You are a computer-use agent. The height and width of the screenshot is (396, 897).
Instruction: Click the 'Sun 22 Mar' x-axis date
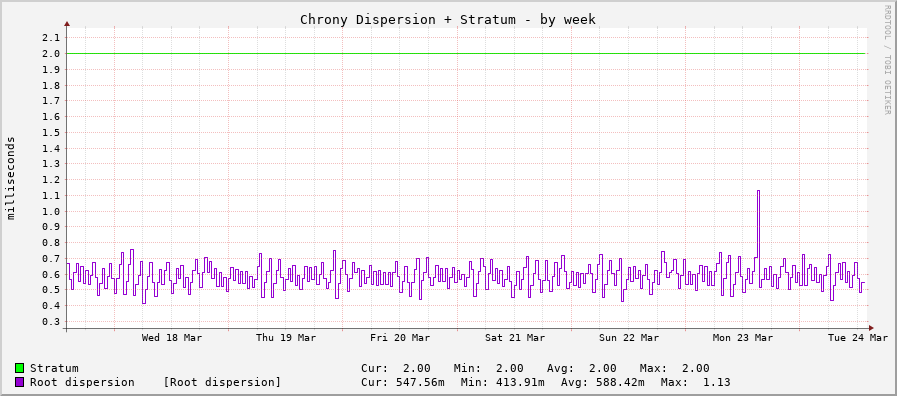[629, 338]
